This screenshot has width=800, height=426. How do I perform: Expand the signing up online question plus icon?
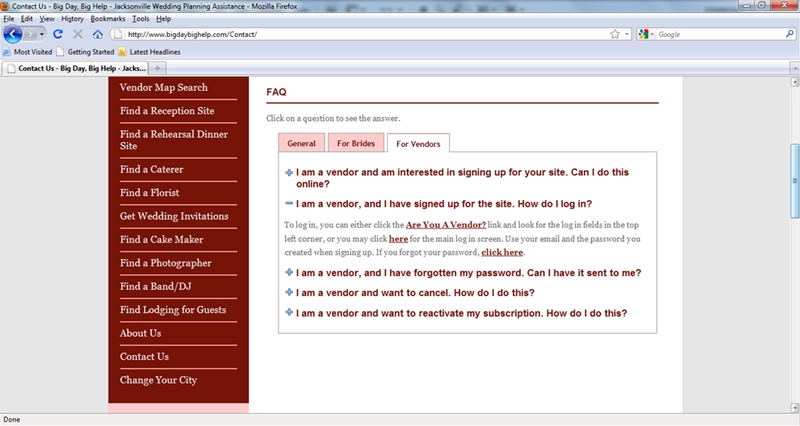(289, 172)
